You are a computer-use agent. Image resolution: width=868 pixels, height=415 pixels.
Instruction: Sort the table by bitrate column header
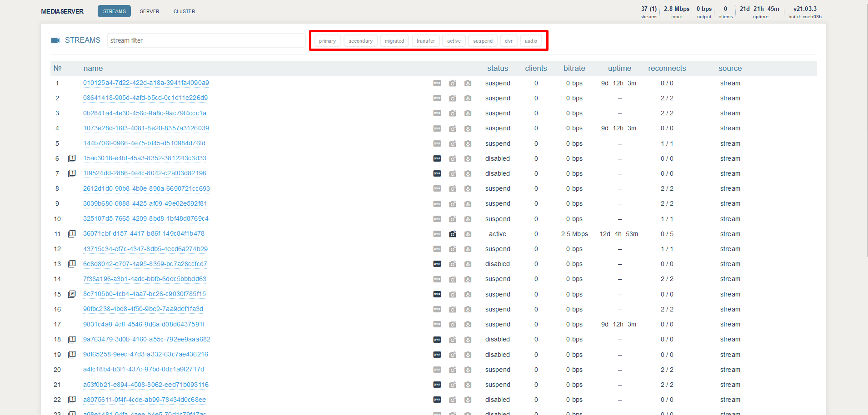[x=574, y=68]
